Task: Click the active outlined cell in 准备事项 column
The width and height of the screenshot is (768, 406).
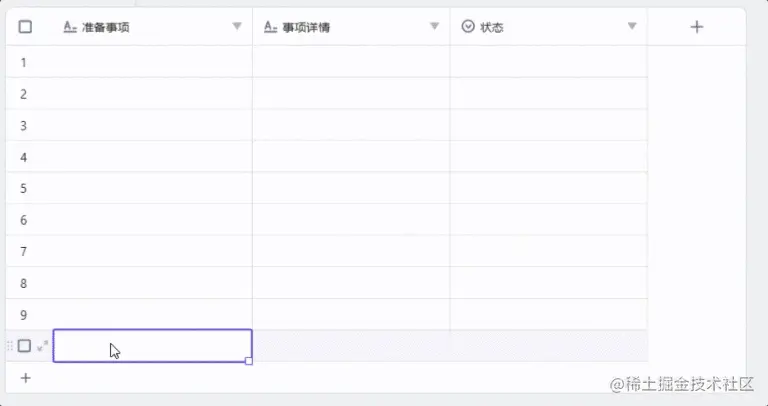Action: [x=152, y=346]
